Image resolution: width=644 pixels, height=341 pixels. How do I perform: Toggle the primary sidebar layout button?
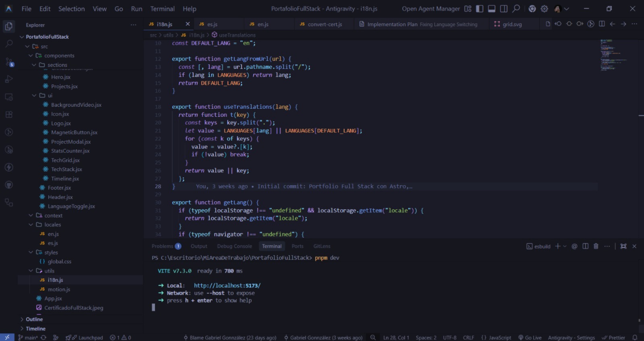coord(479,9)
